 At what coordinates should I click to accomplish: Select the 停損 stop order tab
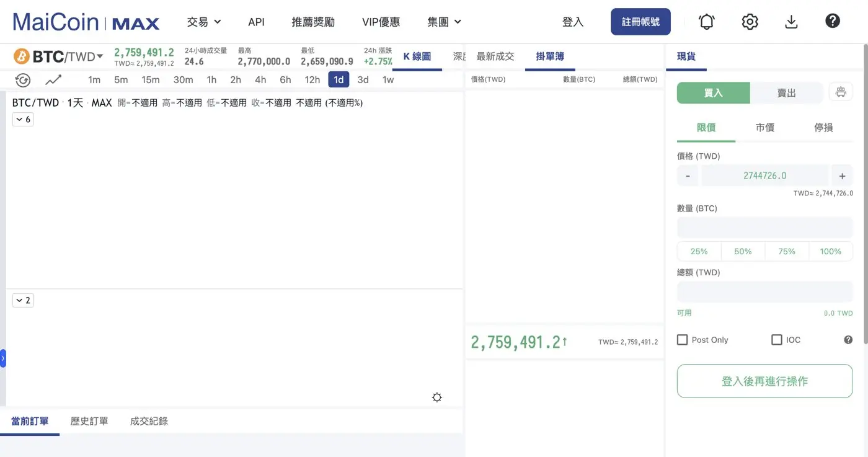pos(823,127)
